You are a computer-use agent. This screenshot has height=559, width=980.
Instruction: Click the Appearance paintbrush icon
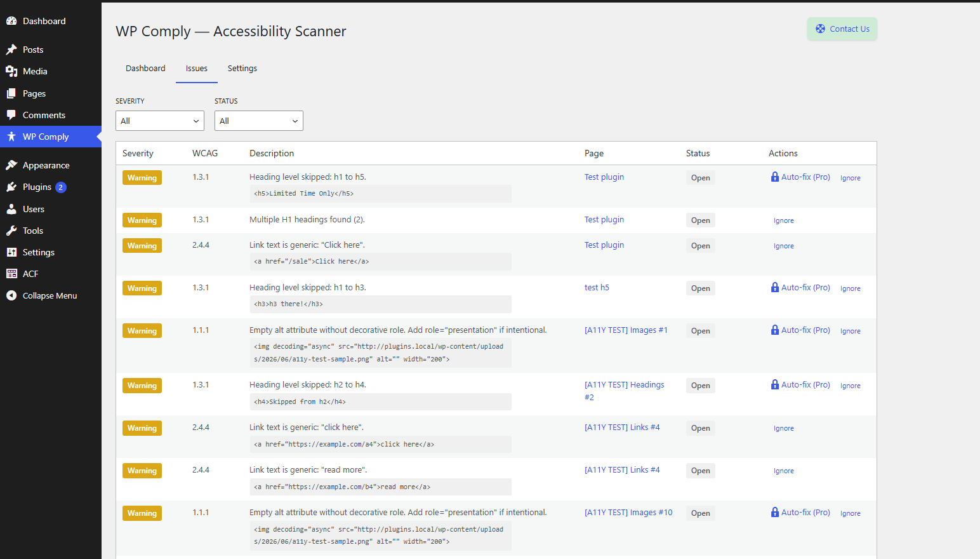pos(11,165)
